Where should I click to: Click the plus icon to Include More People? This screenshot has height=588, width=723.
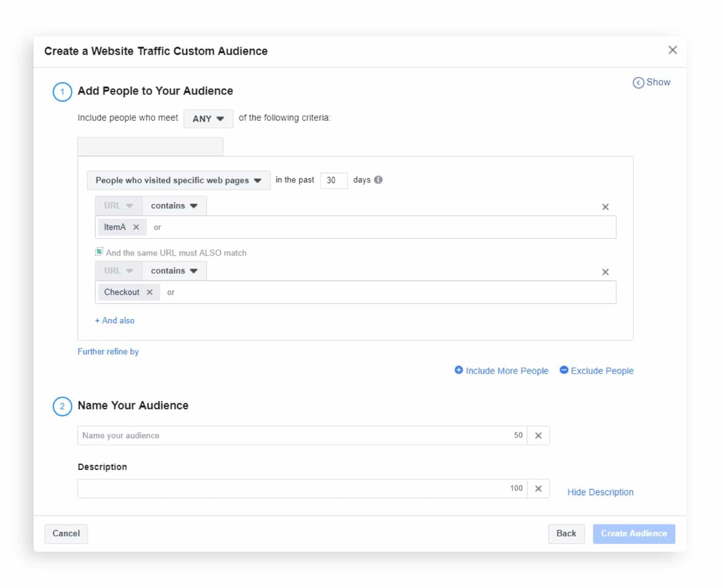point(459,370)
